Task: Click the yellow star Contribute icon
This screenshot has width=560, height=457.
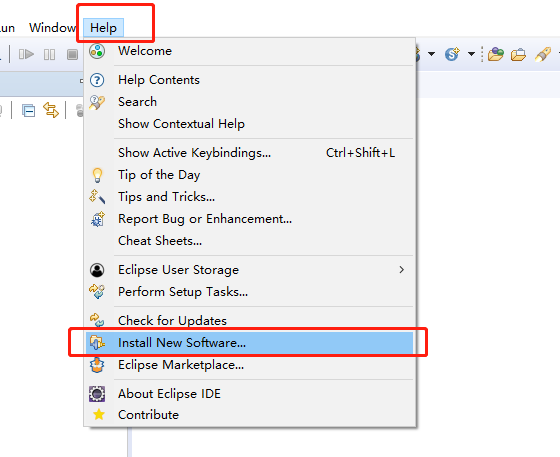Action: point(99,415)
